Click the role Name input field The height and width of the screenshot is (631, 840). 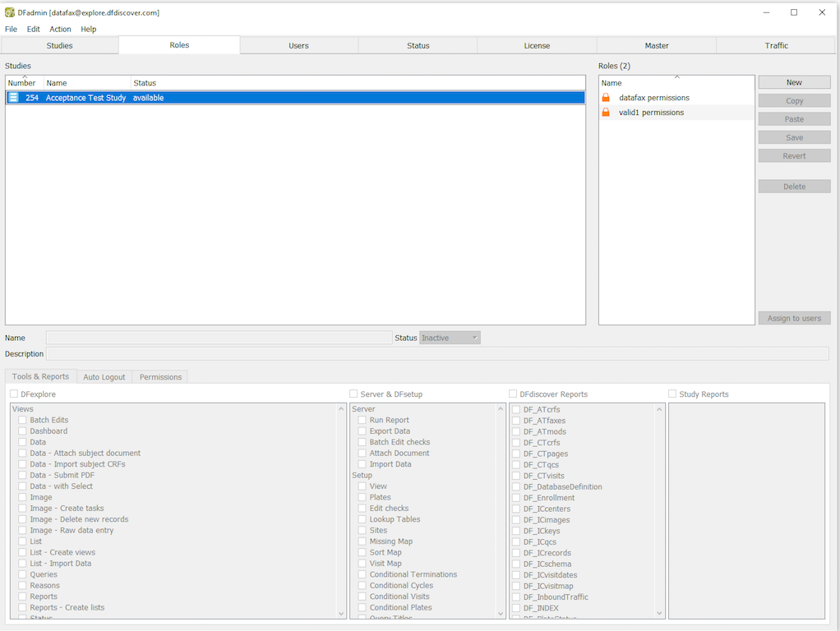[219, 338]
